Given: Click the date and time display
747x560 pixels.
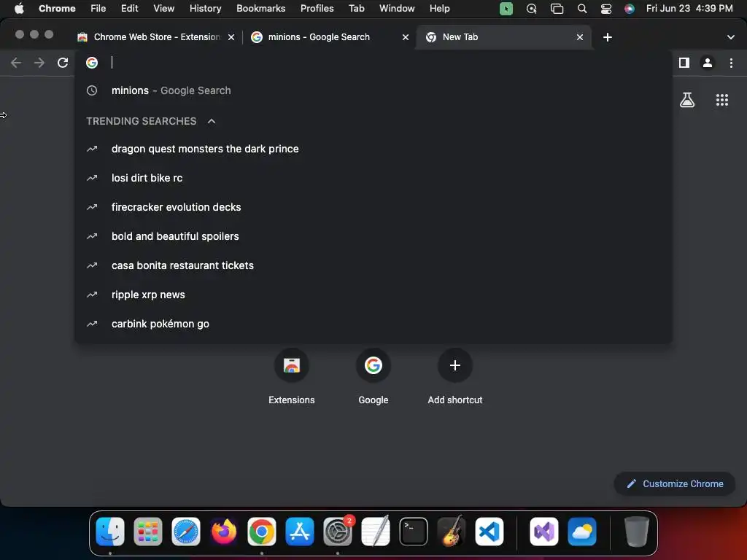Looking at the screenshot, I should [x=689, y=9].
